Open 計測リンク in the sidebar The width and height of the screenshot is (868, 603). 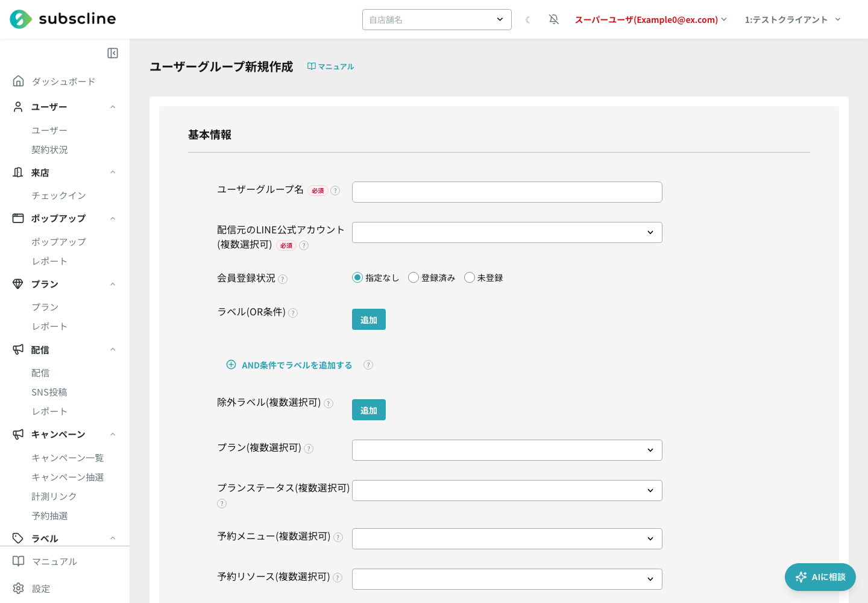(x=54, y=496)
